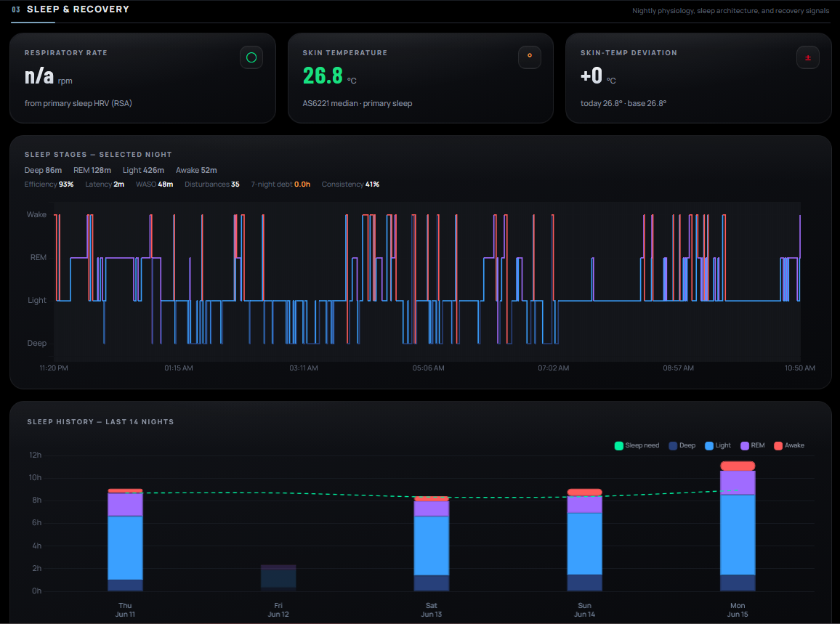The height and width of the screenshot is (624, 840).
Task: Click the REM 128m stage stat
Action: pos(92,170)
